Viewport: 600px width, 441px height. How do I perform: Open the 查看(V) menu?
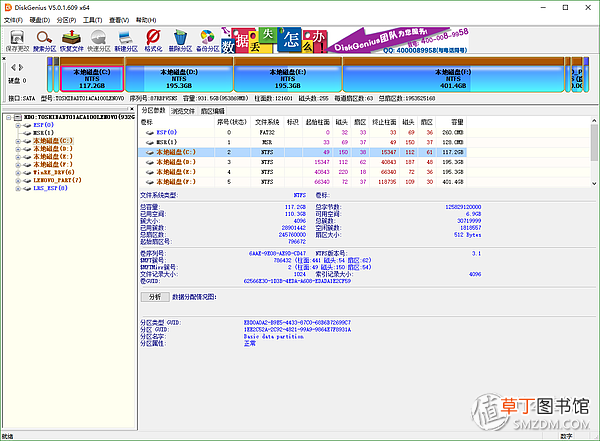click(x=119, y=20)
